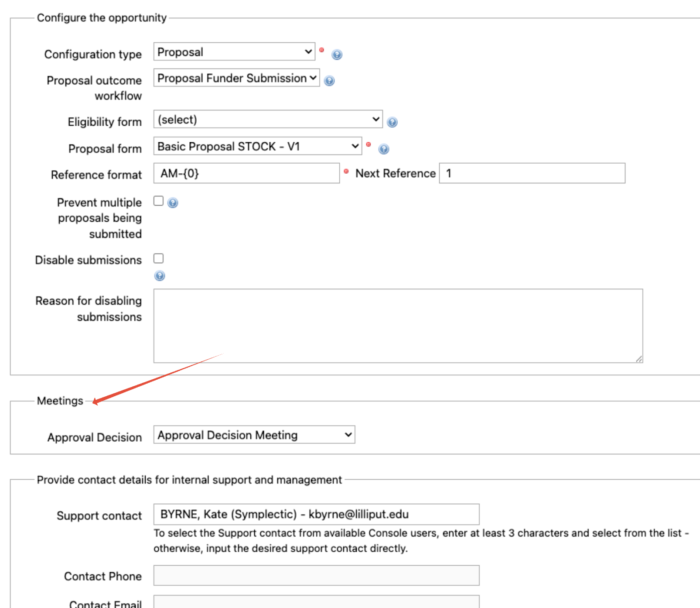Focus the Next Reference input box
The height and width of the screenshot is (608, 700).
pyautogui.click(x=532, y=173)
